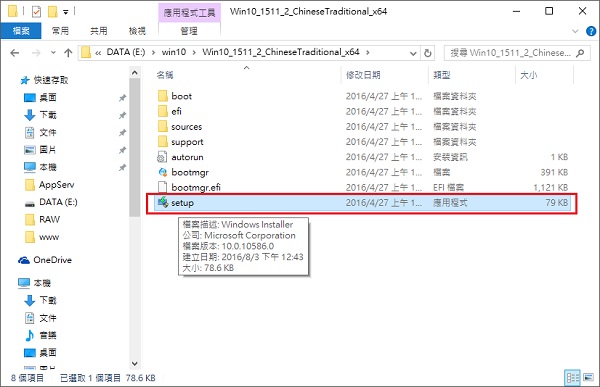Sort by 修改日期 column header

[363, 75]
